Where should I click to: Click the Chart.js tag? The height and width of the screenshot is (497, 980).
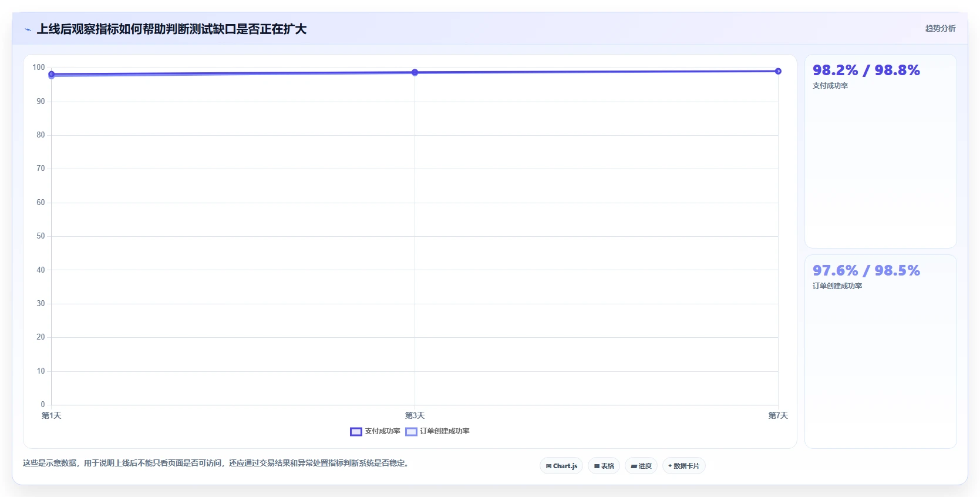pyautogui.click(x=561, y=466)
